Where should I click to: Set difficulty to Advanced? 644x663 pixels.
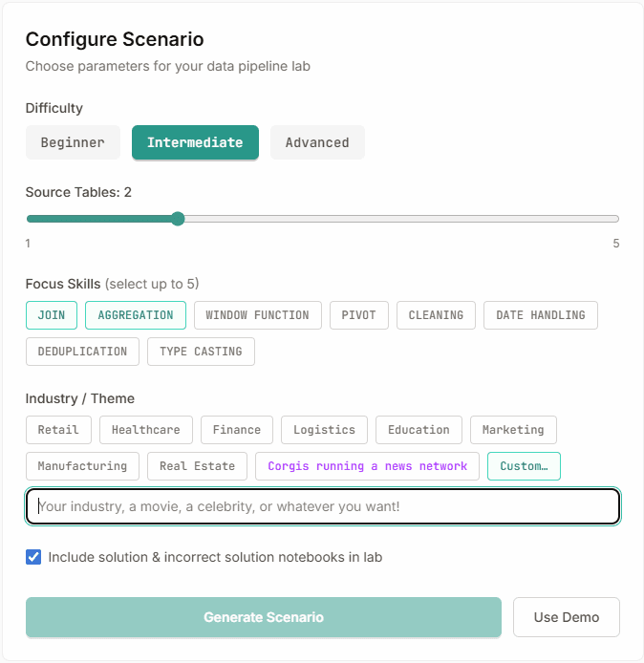click(317, 142)
